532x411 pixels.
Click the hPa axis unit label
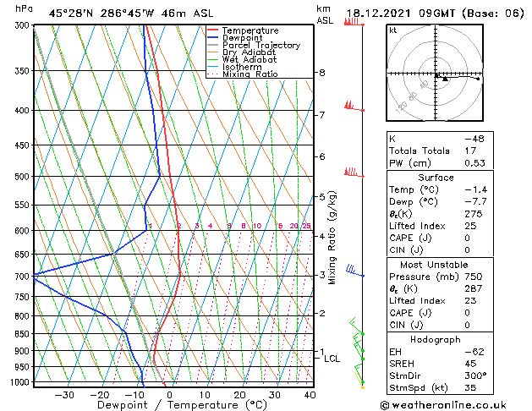[24, 9]
